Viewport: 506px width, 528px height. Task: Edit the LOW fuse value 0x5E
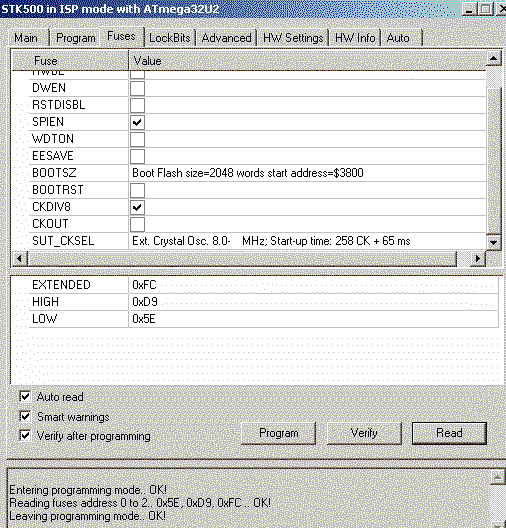313,319
